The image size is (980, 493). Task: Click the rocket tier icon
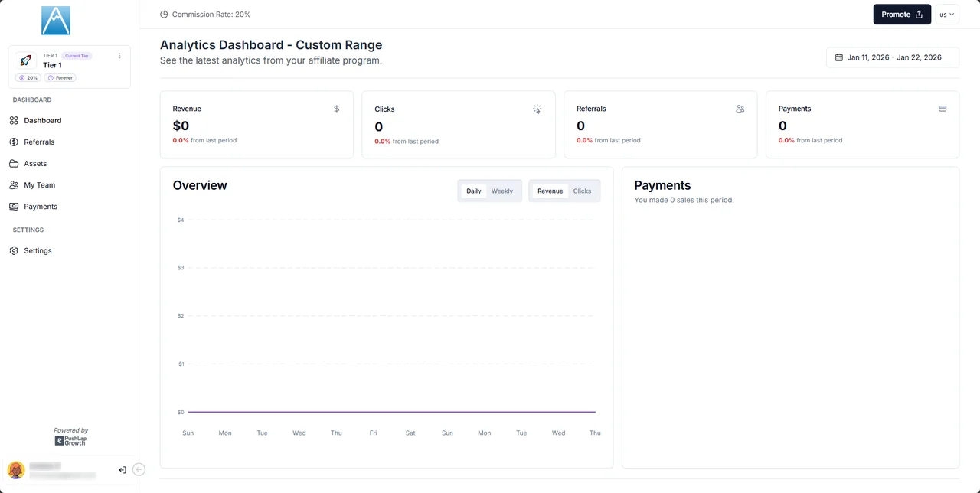point(25,60)
